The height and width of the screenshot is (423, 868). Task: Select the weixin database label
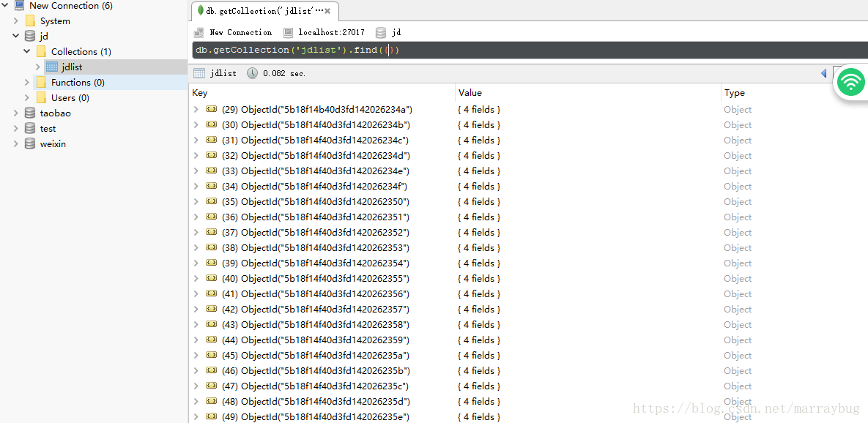(53, 143)
